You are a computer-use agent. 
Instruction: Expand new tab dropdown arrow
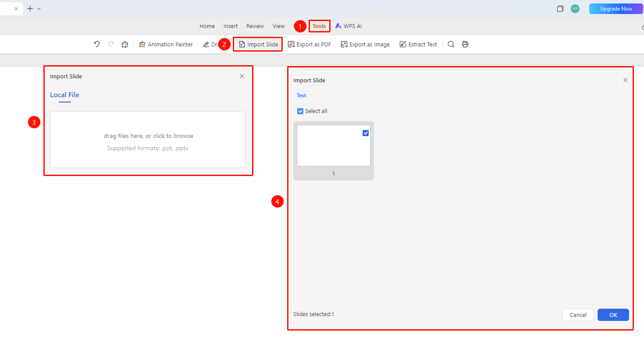[39, 9]
